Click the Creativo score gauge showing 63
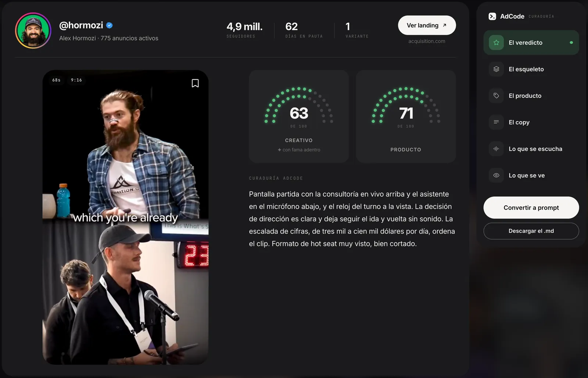 pos(299,116)
